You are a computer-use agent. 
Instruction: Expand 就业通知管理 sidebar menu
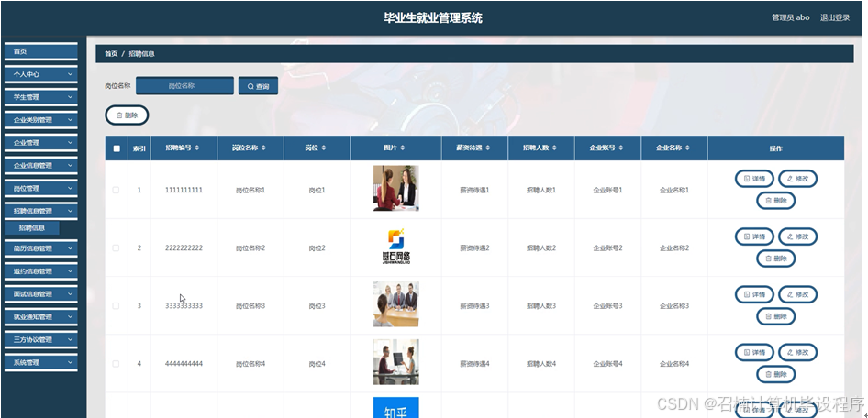[41, 317]
